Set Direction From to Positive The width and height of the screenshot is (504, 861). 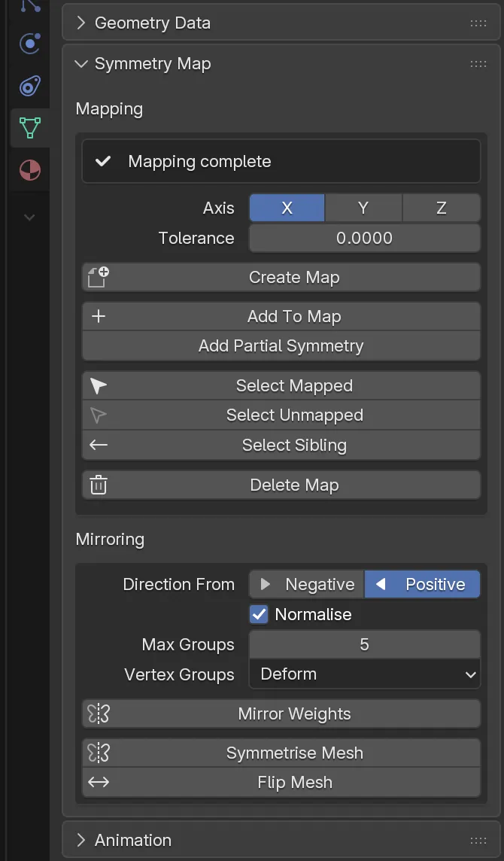pyautogui.click(x=423, y=584)
